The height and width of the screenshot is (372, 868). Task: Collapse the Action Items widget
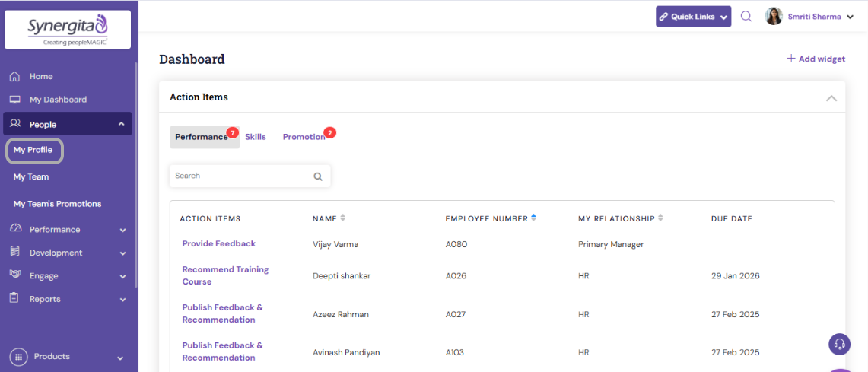pos(831,98)
